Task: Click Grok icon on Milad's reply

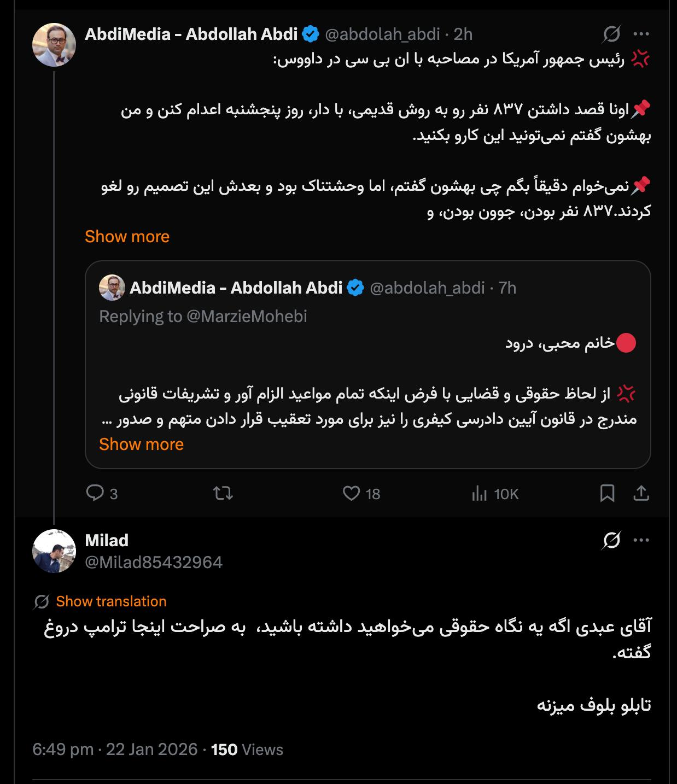Action: [x=611, y=541]
